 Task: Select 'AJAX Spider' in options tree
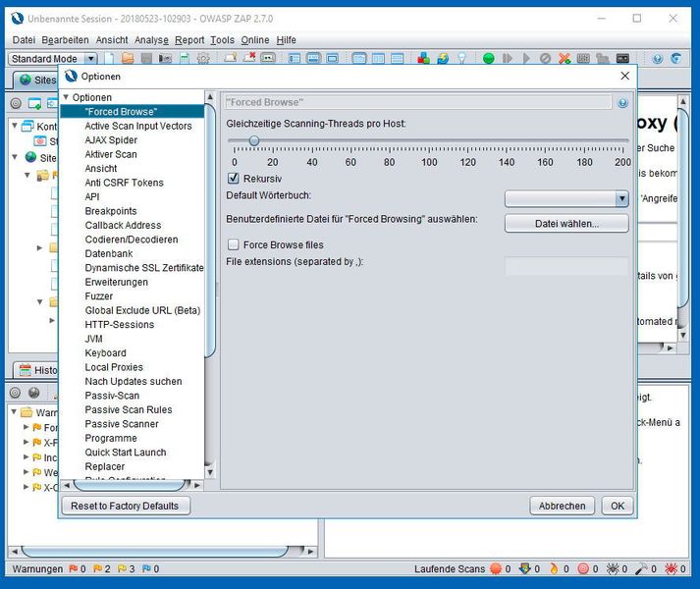pyautogui.click(x=111, y=140)
